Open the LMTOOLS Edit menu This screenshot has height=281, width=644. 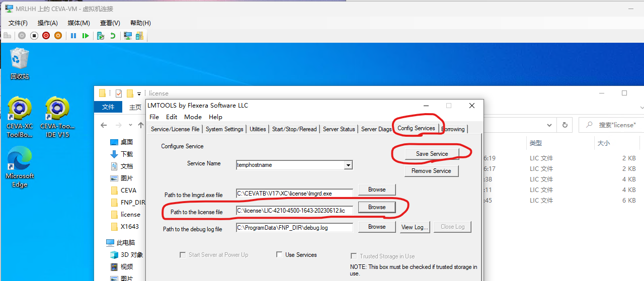coord(172,117)
